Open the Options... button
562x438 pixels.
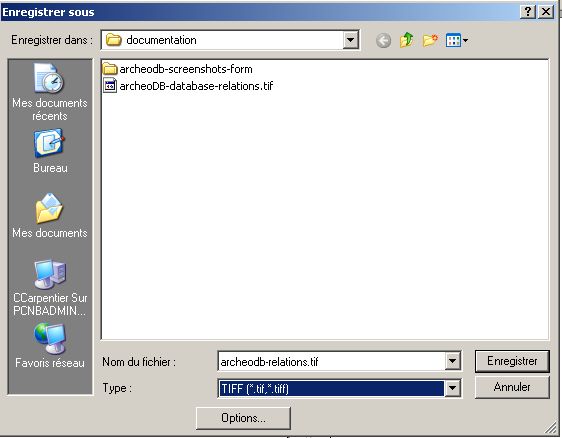[x=243, y=418]
